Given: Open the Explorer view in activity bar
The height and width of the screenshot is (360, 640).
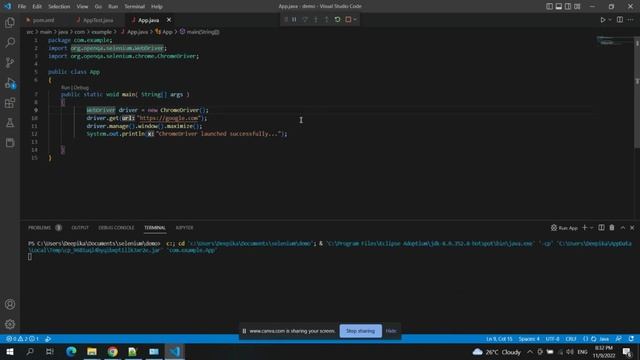Looking at the screenshot, I should pyautogui.click(x=10, y=22).
